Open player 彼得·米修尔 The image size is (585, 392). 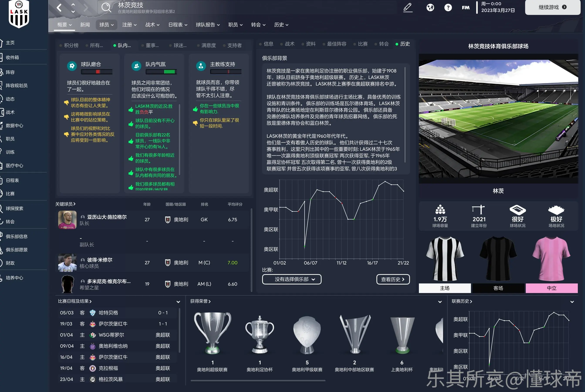tap(99, 260)
